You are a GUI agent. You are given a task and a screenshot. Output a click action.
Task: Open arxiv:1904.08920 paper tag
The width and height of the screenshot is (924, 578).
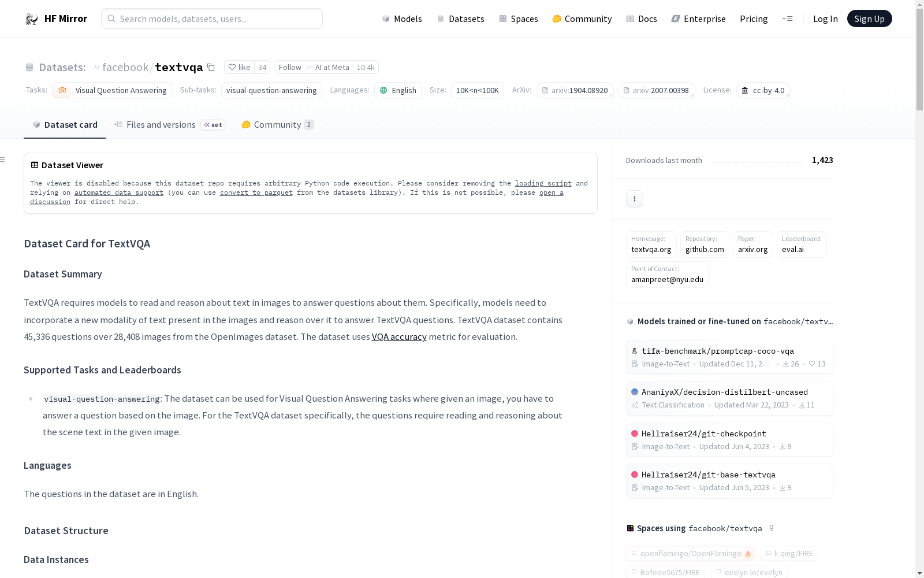pyautogui.click(x=575, y=90)
